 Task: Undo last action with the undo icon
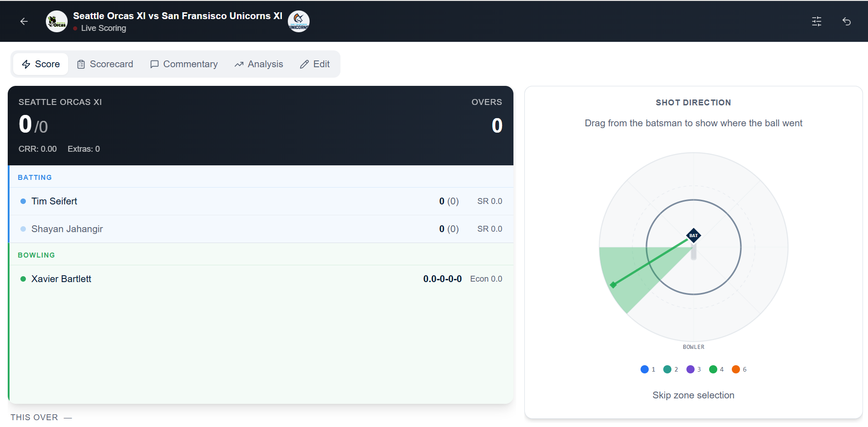tap(847, 21)
